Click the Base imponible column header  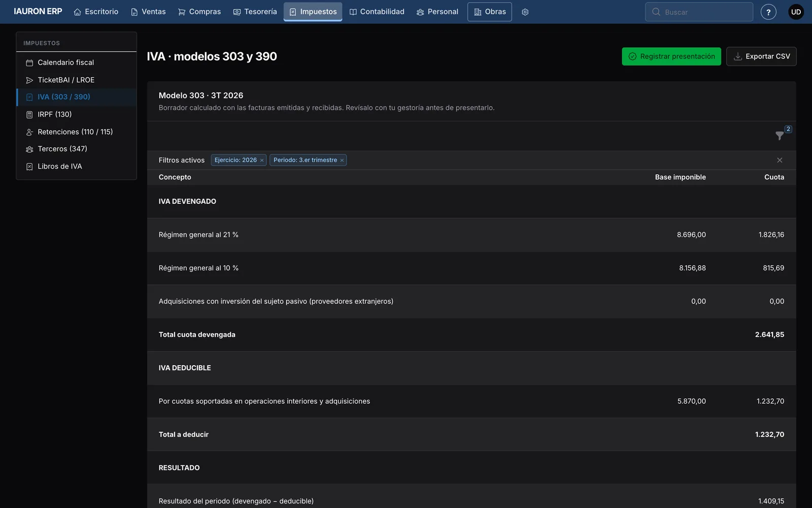680,177
